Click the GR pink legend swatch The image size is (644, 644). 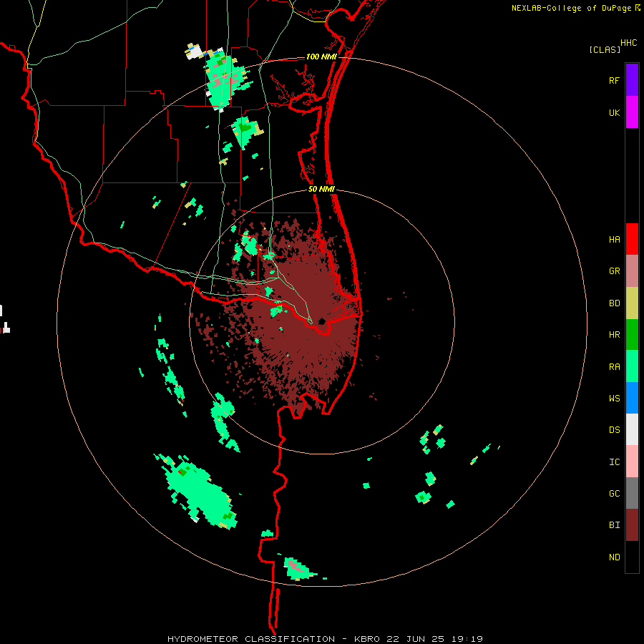632,271
